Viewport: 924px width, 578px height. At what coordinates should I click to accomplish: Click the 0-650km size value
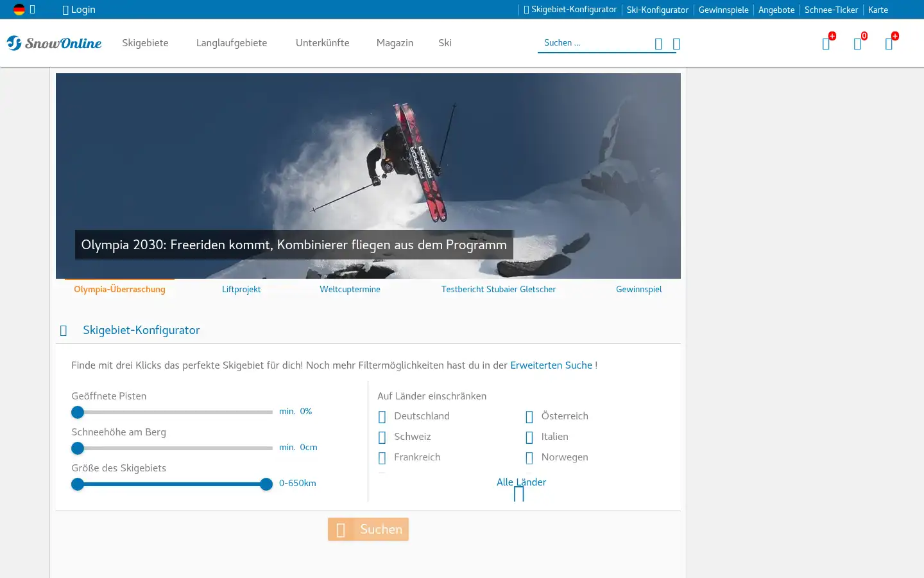[x=298, y=484]
